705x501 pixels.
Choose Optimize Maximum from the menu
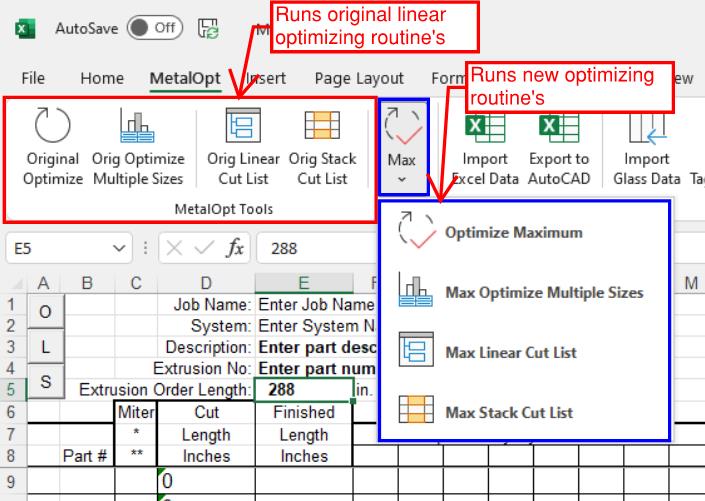click(x=525, y=232)
